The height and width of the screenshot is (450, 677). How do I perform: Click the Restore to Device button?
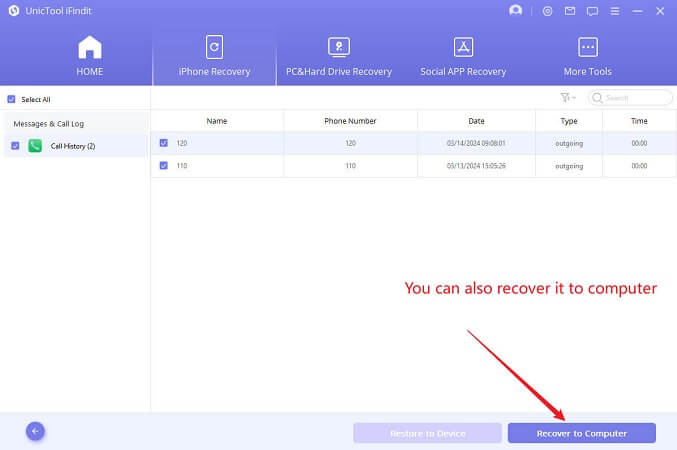point(427,433)
